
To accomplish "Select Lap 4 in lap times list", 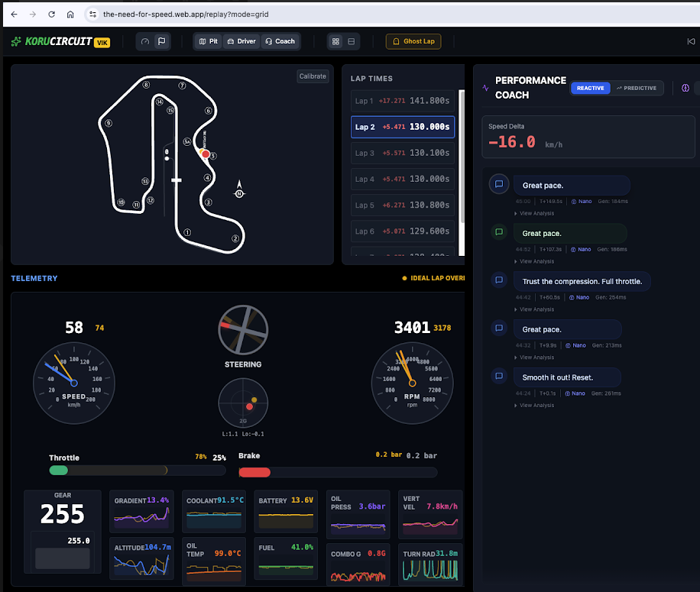I will click(402, 179).
